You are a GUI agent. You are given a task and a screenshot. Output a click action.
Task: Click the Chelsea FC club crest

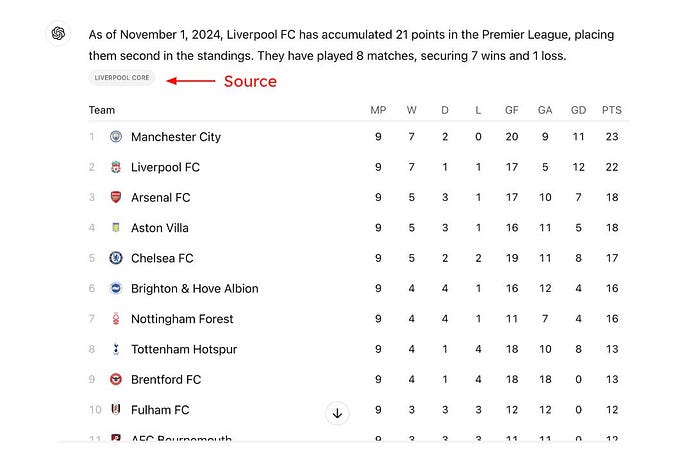(x=116, y=258)
